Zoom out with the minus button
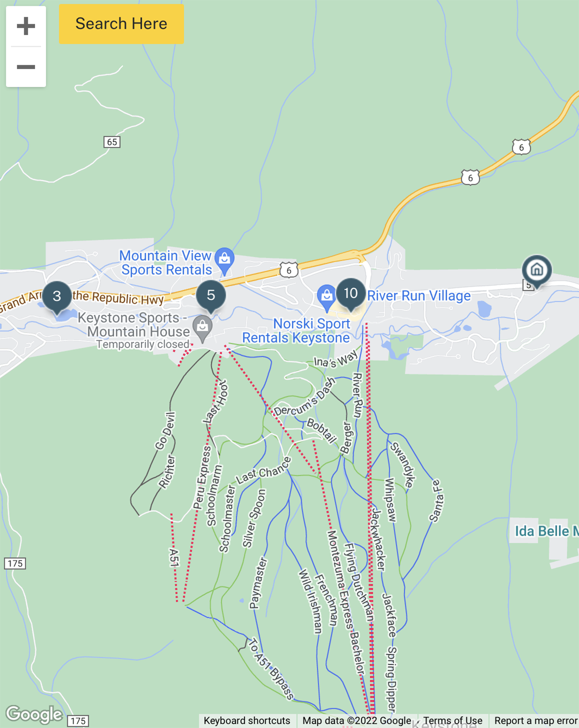The image size is (579, 728). point(26,67)
